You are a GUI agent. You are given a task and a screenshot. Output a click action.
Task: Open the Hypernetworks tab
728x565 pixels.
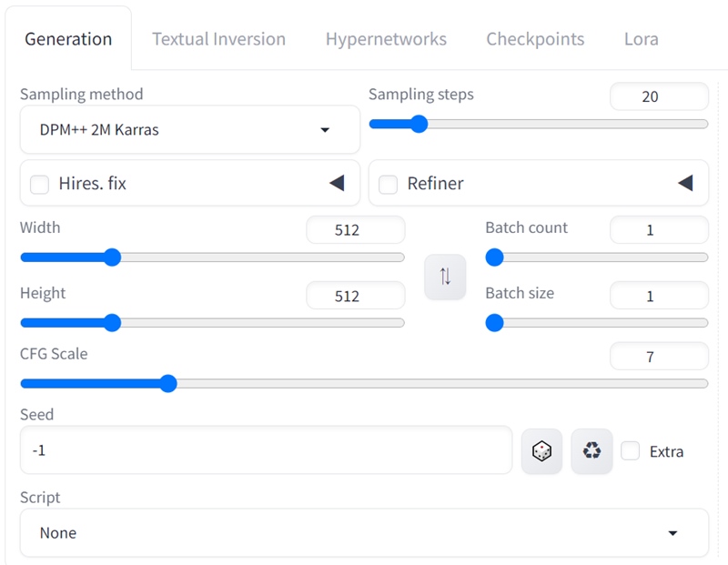point(386,39)
